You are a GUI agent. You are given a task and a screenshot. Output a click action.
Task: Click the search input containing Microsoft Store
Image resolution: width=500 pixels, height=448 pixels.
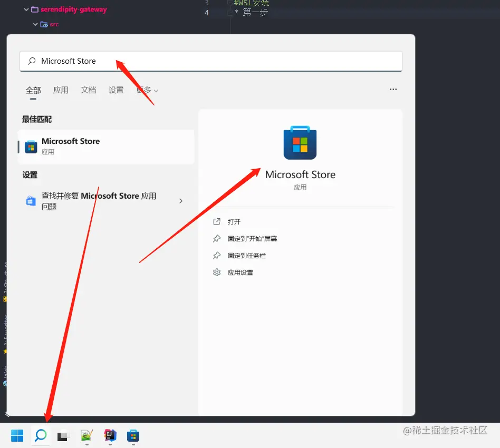[x=211, y=61]
